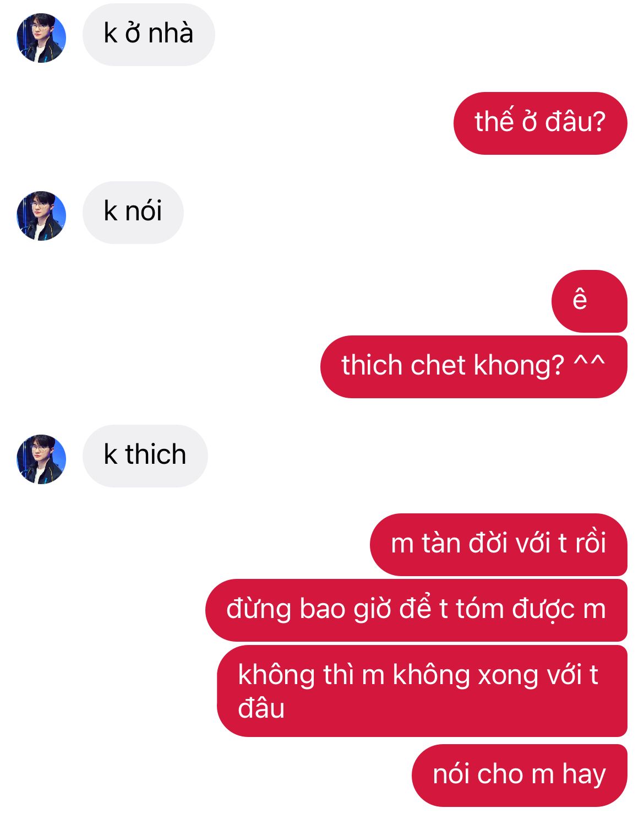Select the 'k ở nhà' message bubble
The width and height of the screenshot is (644, 813).
(x=149, y=35)
